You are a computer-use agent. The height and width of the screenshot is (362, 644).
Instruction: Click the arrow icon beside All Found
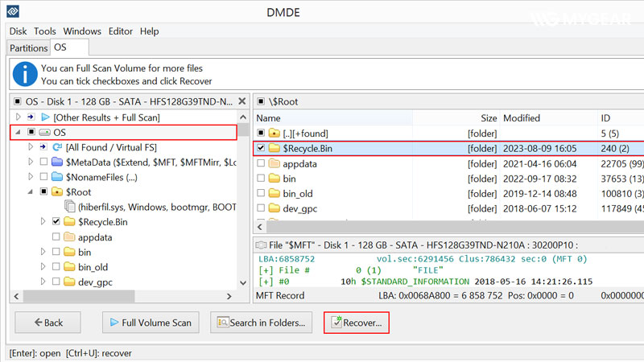coord(43,147)
